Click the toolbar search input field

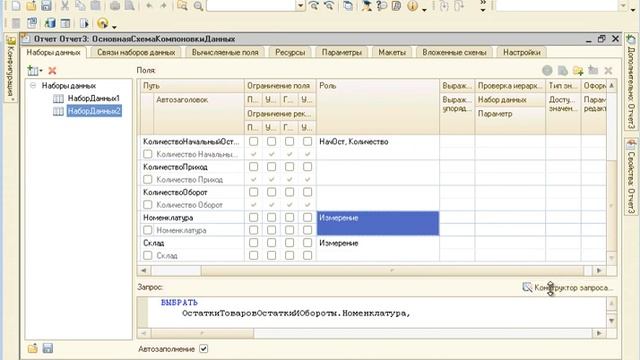coord(251,6)
